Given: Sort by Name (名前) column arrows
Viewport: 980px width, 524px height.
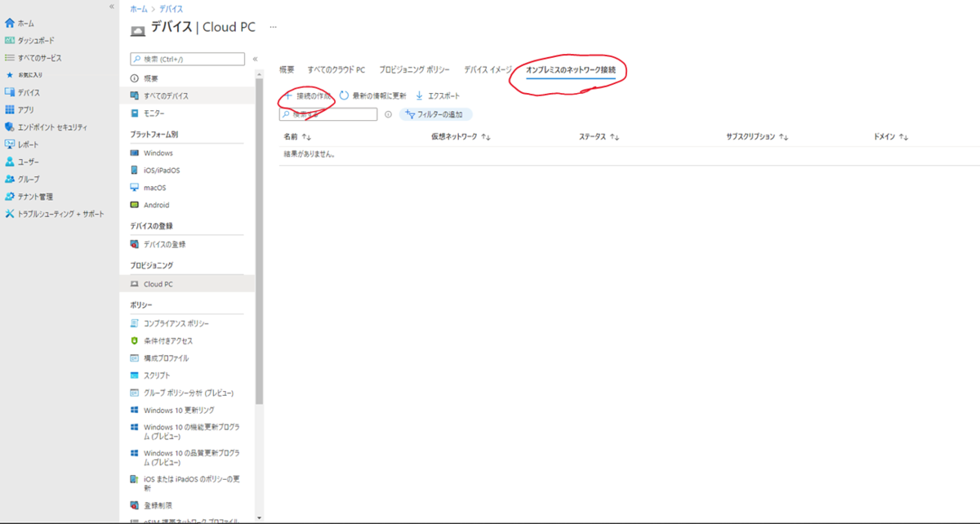Looking at the screenshot, I should click(x=307, y=137).
